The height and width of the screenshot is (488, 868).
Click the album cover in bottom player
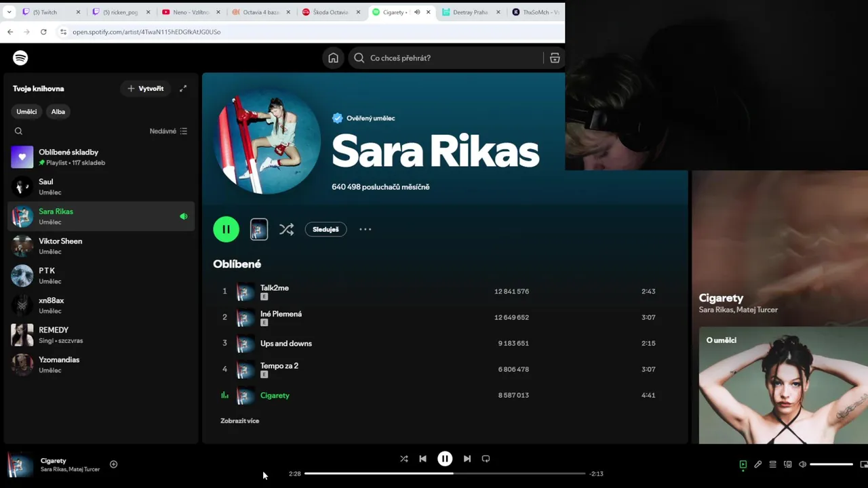[x=20, y=465]
